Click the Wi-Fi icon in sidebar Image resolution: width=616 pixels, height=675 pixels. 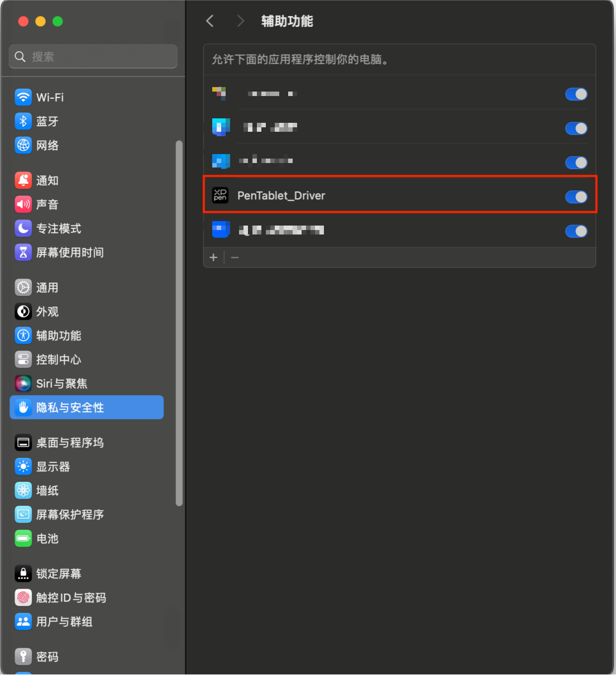pyautogui.click(x=23, y=97)
